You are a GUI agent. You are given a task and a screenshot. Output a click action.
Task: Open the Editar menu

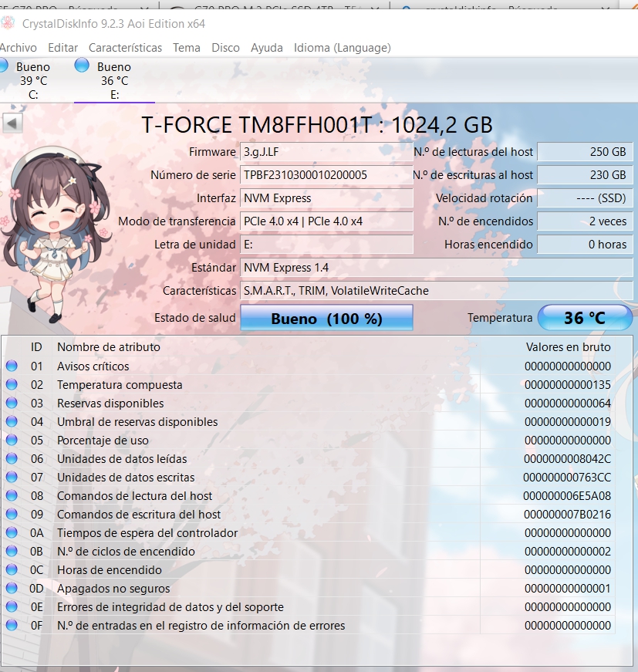pyautogui.click(x=63, y=48)
